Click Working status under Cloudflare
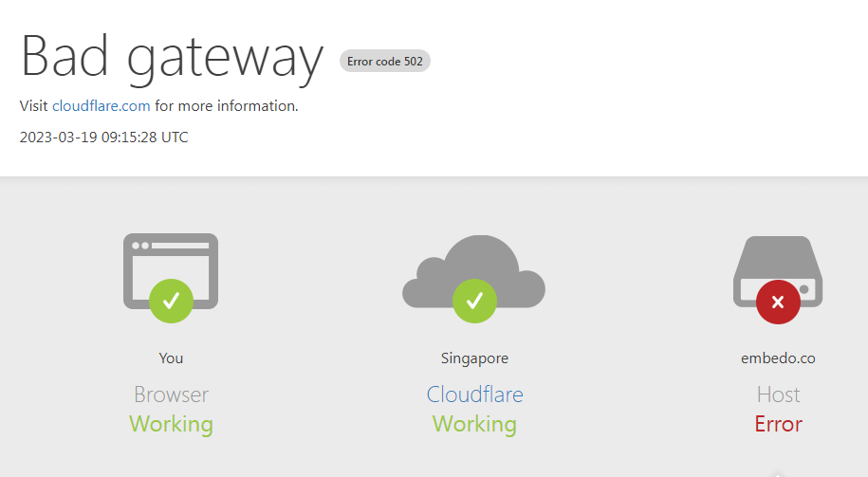Image resolution: width=868 pixels, height=477 pixels. 474,424
